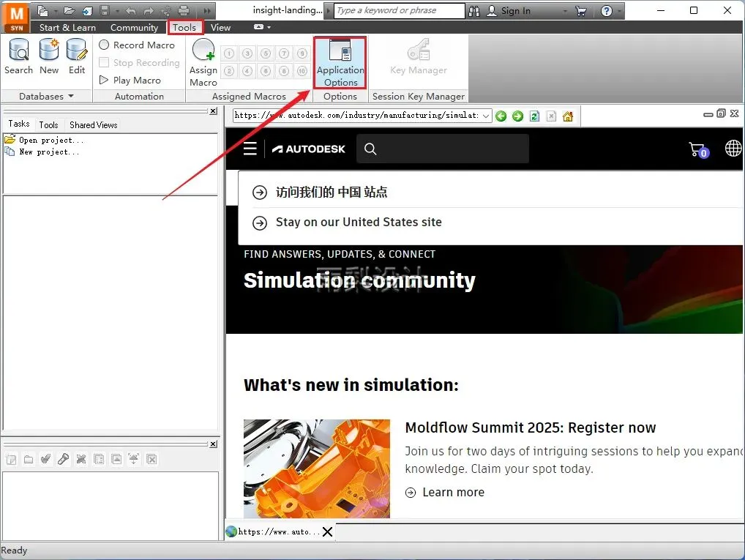Select New project in the Tasks list
The height and width of the screenshot is (560, 745).
tap(42, 152)
